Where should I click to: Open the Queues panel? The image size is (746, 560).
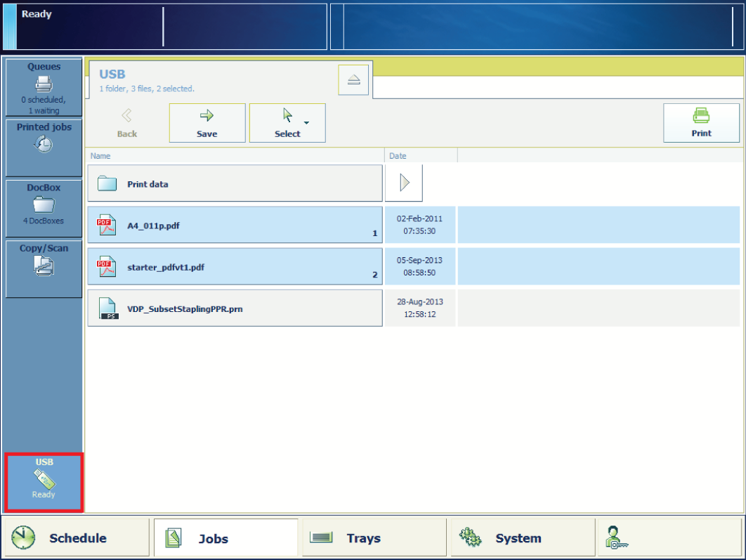(44, 88)
